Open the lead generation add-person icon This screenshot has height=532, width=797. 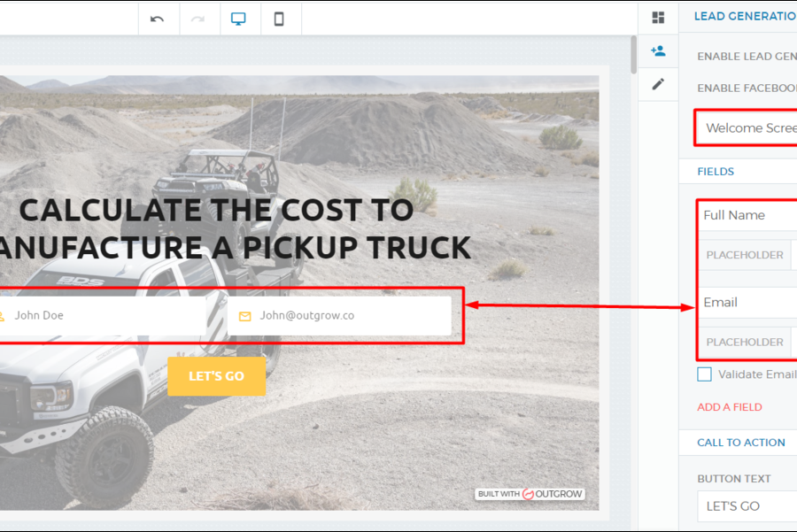tap(658, 51)
